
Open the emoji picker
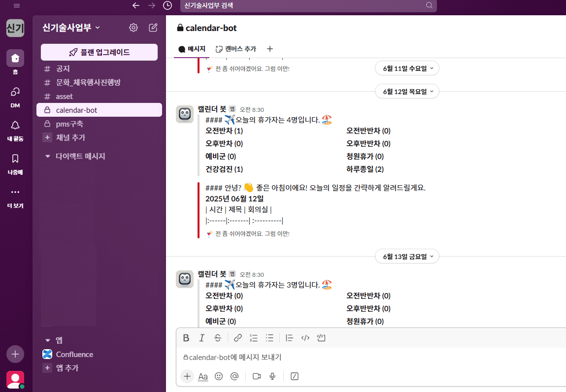pyautogui.click(x=219, y=376)
